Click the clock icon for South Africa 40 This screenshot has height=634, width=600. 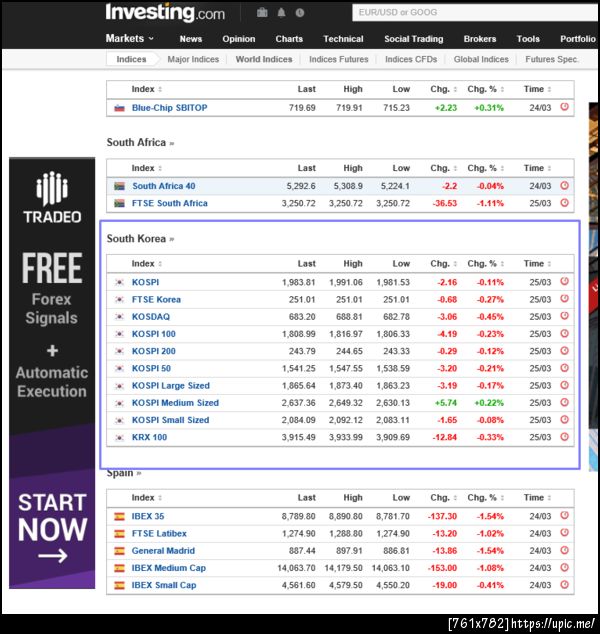pyautogui.click(x=564, y=186)
